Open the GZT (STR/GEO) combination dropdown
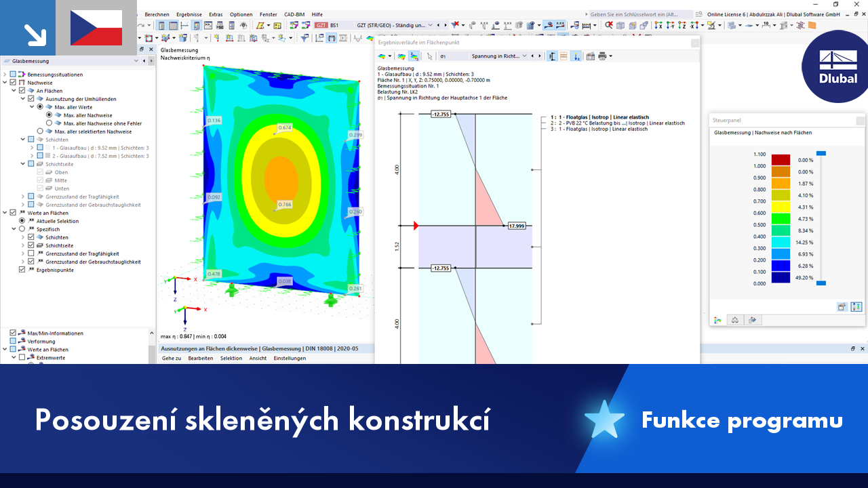 point(430,25)
